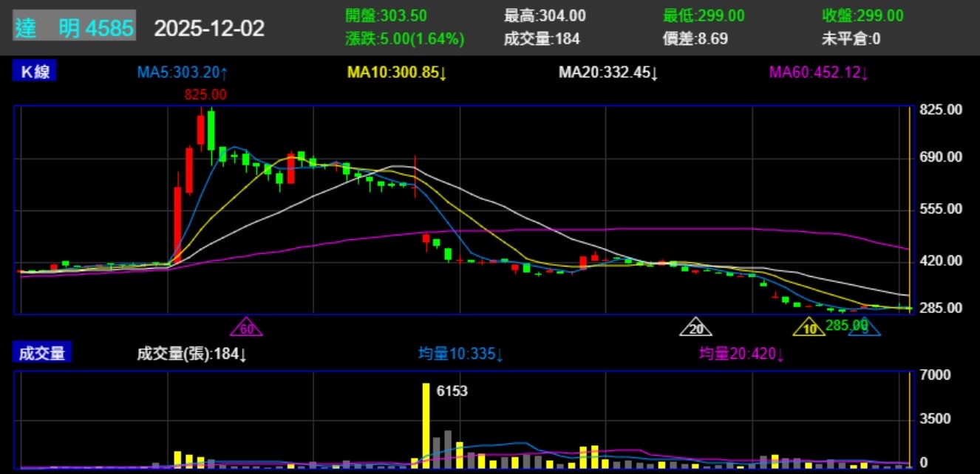Click the 均量20:420 indicator
980x474 pixels.
click(741, 354)
